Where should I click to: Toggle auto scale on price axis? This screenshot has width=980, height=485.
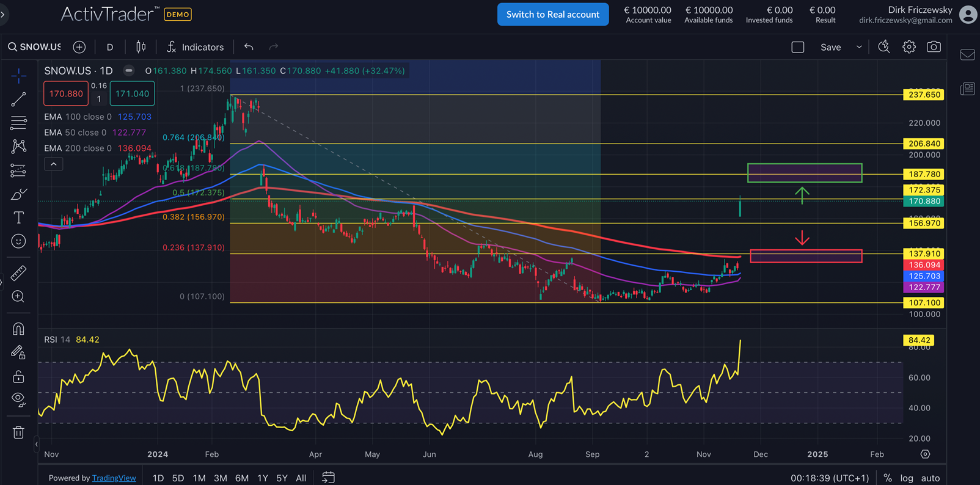pyautogui.click(x=930, y=478)
